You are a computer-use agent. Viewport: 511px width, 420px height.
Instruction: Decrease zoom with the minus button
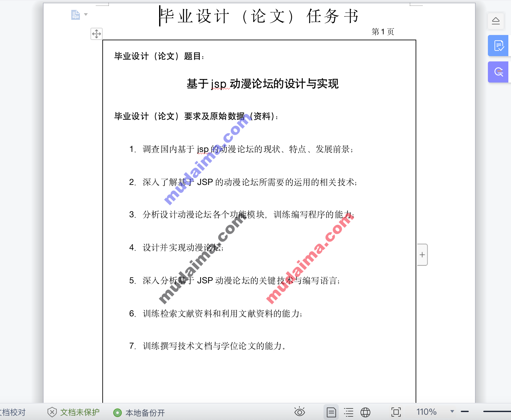tap(465, 411)
